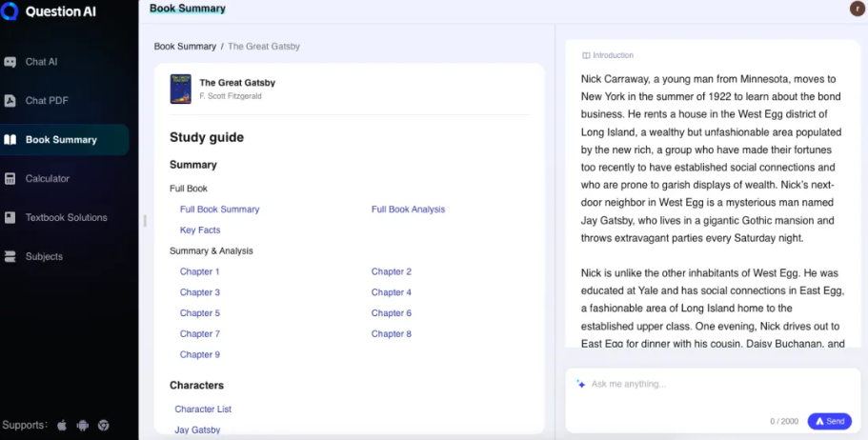Image resolution: width=868 pixels, height=440 pixels.
Task: Open Chat AI from sidebar
Action: 41,62
